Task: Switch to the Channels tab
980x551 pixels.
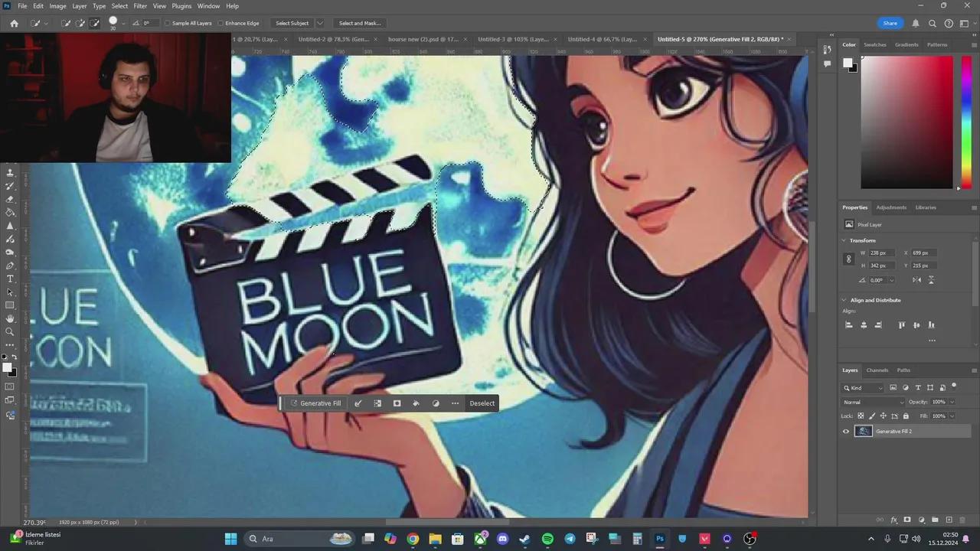Action: [x=877, y=370]
